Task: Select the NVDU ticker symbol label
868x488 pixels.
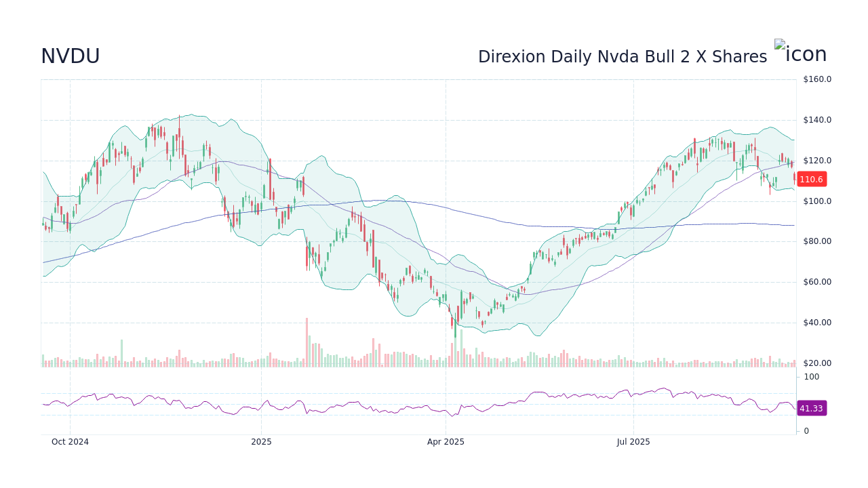Action: [69, 56]
